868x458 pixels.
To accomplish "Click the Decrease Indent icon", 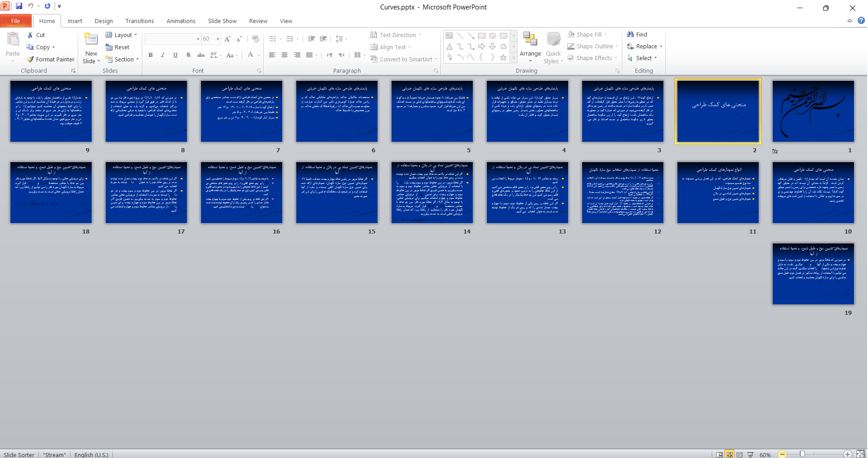I will click(311, 39).
